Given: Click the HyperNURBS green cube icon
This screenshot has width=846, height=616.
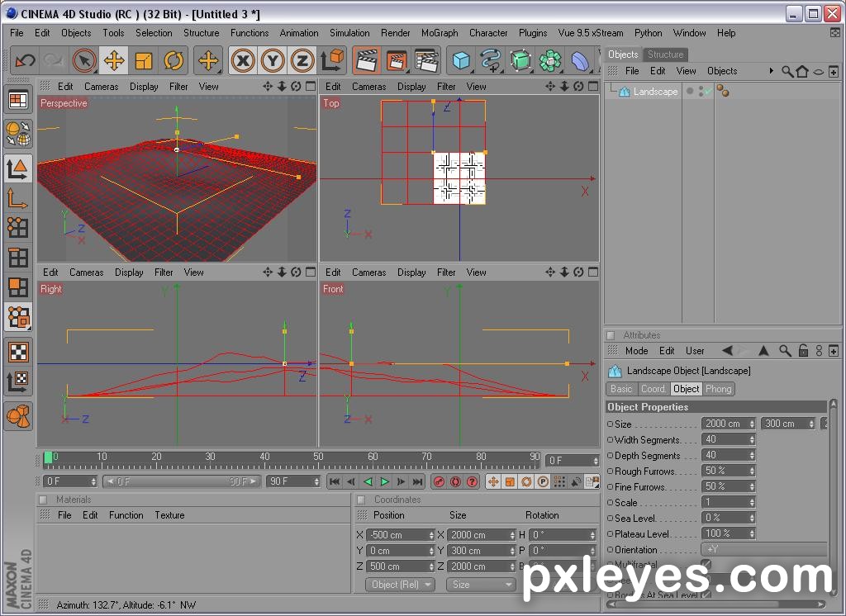Looking at the screenshot, I should click(520, 60).
